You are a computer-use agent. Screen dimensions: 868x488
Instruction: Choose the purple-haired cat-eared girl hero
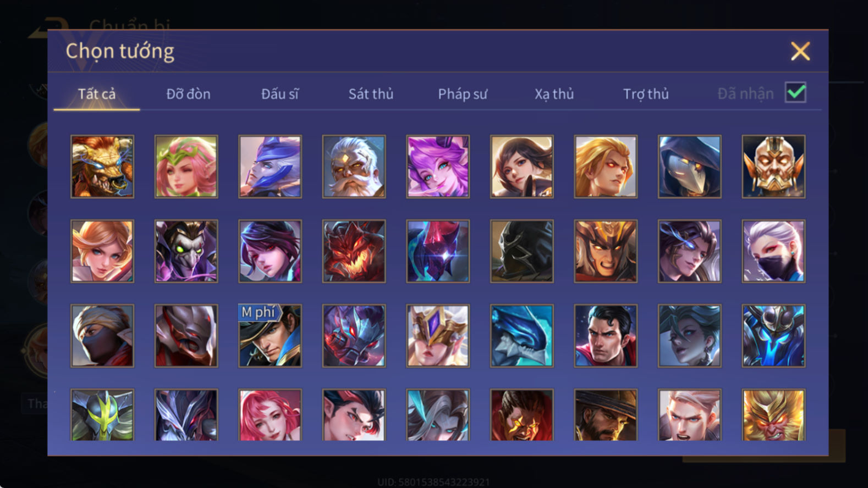[x=438, y=167]
